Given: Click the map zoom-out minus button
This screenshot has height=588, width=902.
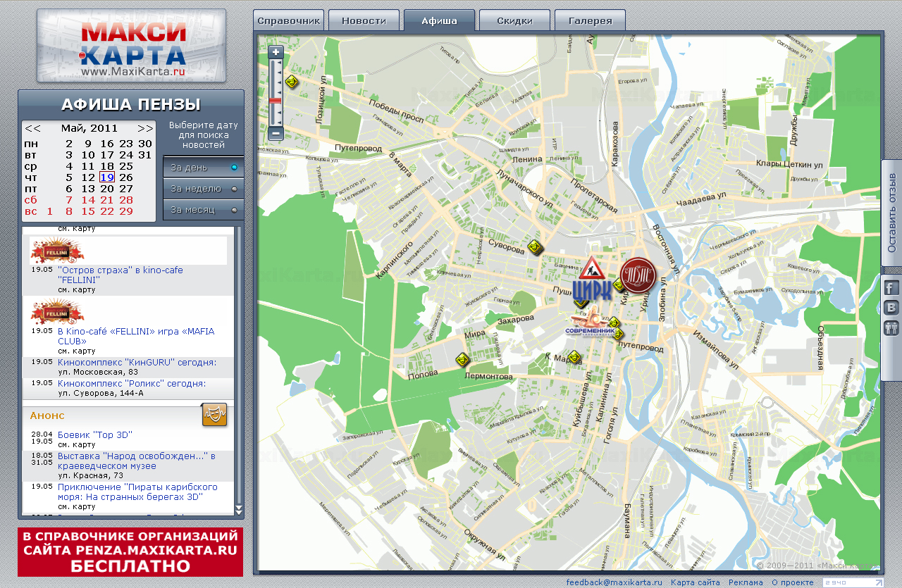Looking at the screenshot, I should coord(276,132).
